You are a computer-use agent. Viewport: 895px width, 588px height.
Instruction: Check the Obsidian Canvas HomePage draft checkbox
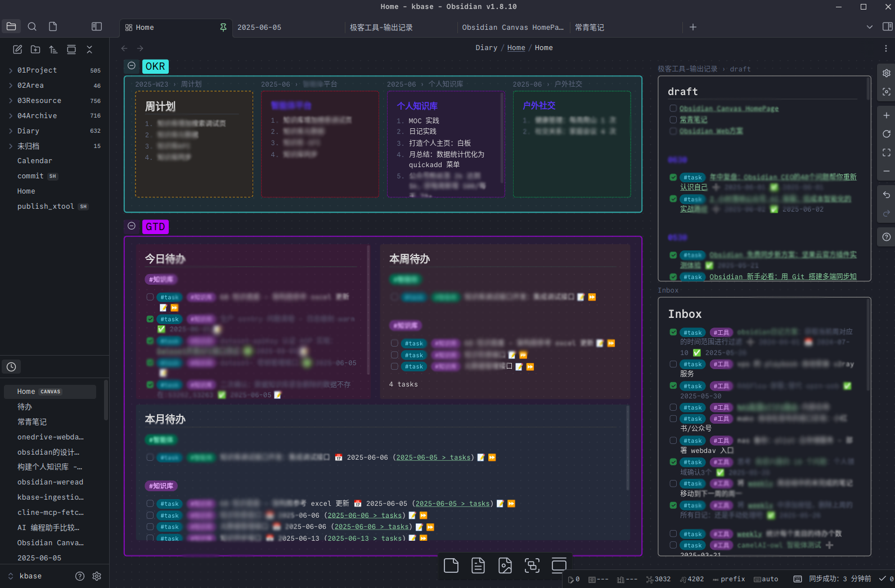(673, 109)
